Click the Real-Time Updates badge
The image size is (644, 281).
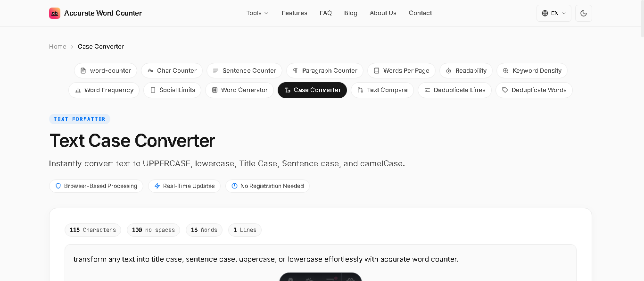(184, 186)
